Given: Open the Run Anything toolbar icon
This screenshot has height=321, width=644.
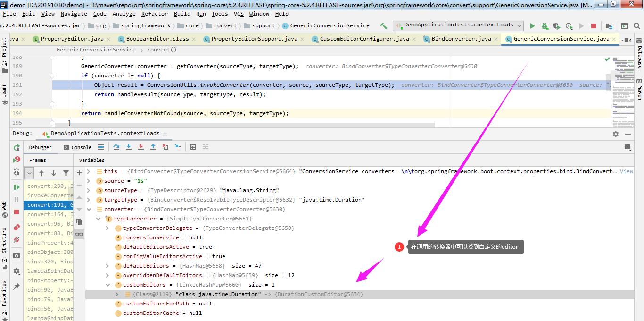Looking at the screenshot, I should point(624,26).
